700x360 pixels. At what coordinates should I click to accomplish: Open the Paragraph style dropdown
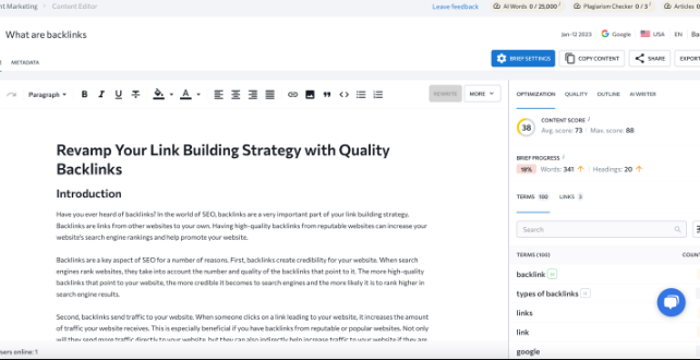[x=47, y=94]
